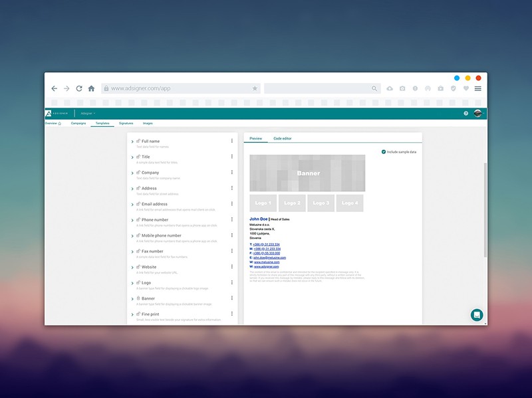This screenshot has height=398, width=532.
Task: Open the Adsigner account dropdown in header
Action: click(88, 114)
